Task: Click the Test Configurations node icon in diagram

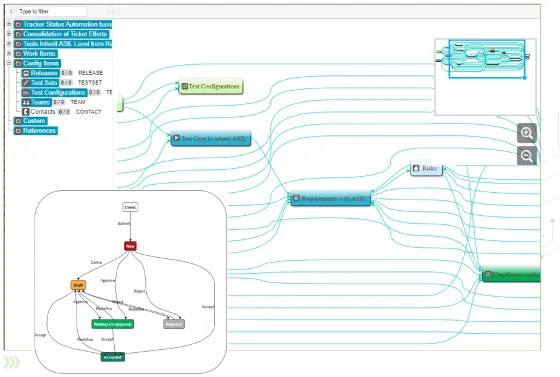Action: coord(185,86)
